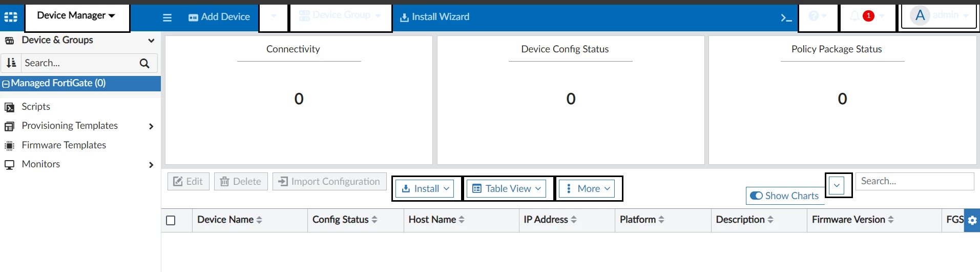Viewport: 980px width, 272px height.
Task: Click the Import Configuration button
Action: tap(329, 182)
